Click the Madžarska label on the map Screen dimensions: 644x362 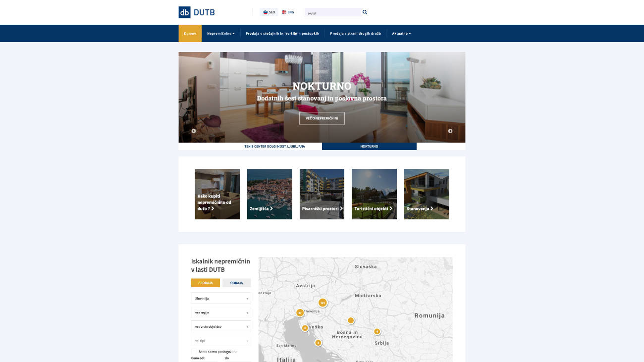pyautogui.click(x=368, y=296)
